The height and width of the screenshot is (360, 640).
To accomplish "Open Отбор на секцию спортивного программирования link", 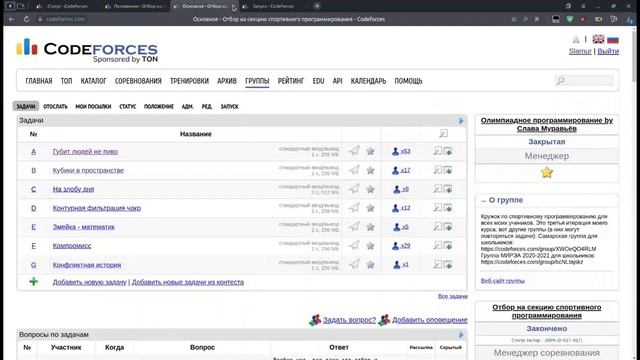I will 547,311.
